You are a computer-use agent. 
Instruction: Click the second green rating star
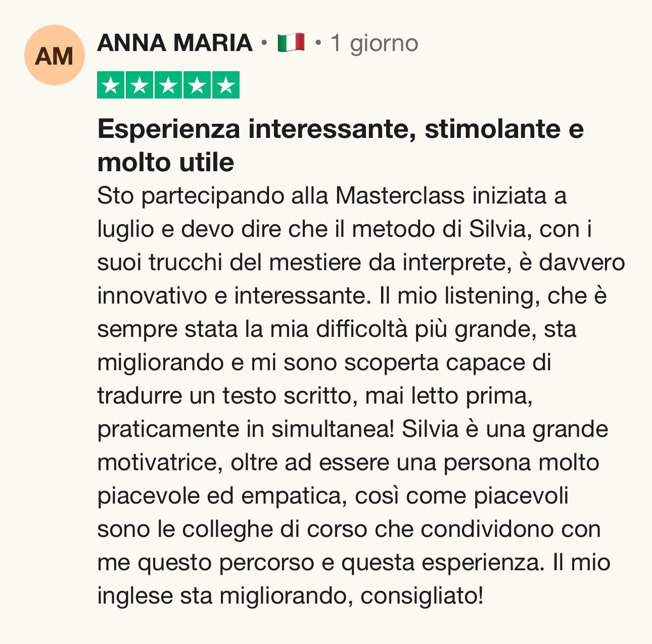pos(139,85)
